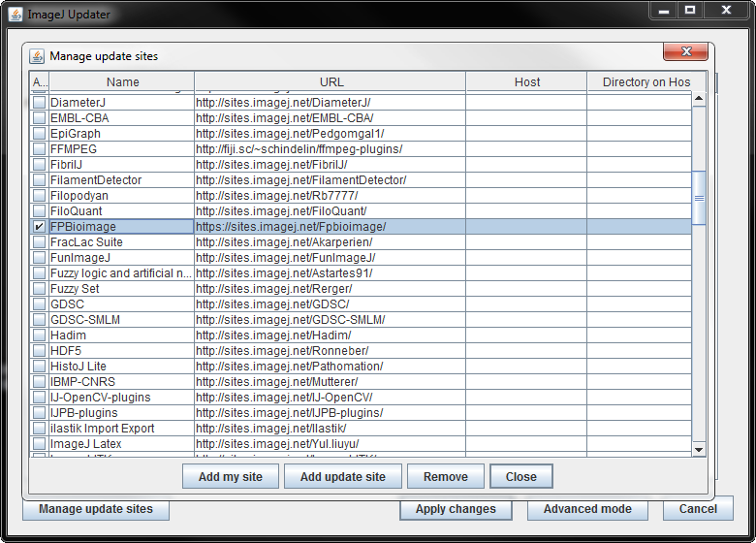Click the scrollbar up arrow
Image resolution: width=756 pixels, height=543 pixels.
(699, 99)
